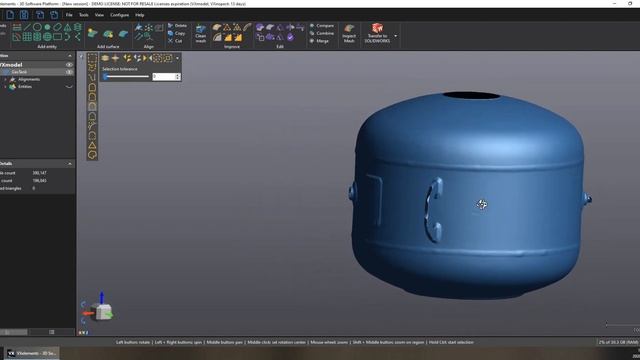Collapse the navigation tree panel header
Image resolution: width=640 pixels, height=360 pixels.
click(x=70, y=56)
